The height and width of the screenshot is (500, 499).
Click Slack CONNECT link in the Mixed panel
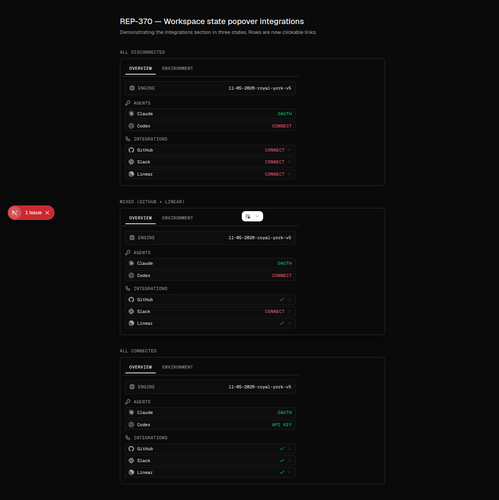pyautogui.click(x=275, y=311)
